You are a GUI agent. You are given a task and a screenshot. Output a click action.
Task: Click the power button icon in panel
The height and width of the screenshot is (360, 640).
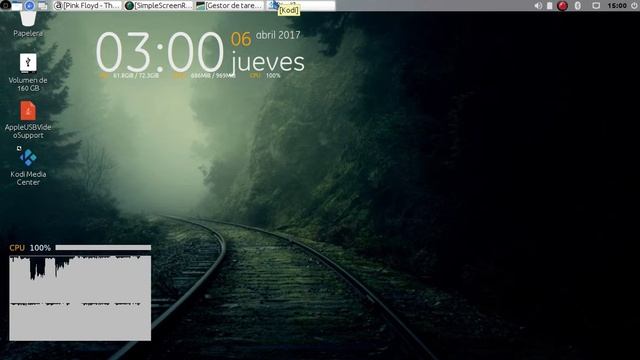click(x=634, y=5)
